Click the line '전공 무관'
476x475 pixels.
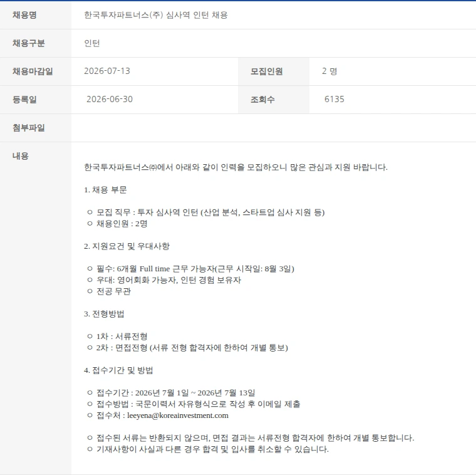(x=113, y=291)
